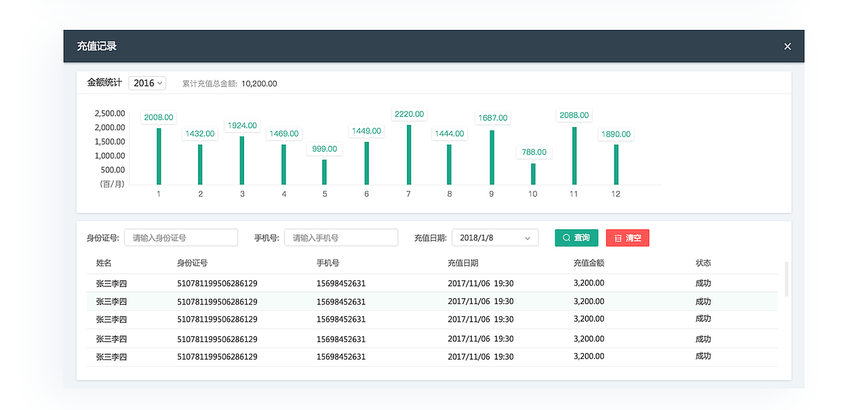Click the 查询 search button
Viewport: 868px width, 410px height.
coord(576,238)
